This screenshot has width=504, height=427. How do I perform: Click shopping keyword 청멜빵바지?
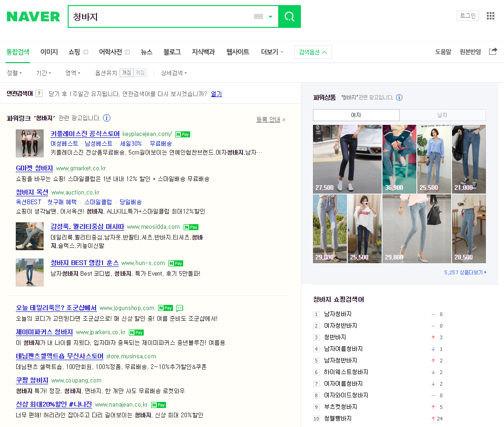coord(338,418)
